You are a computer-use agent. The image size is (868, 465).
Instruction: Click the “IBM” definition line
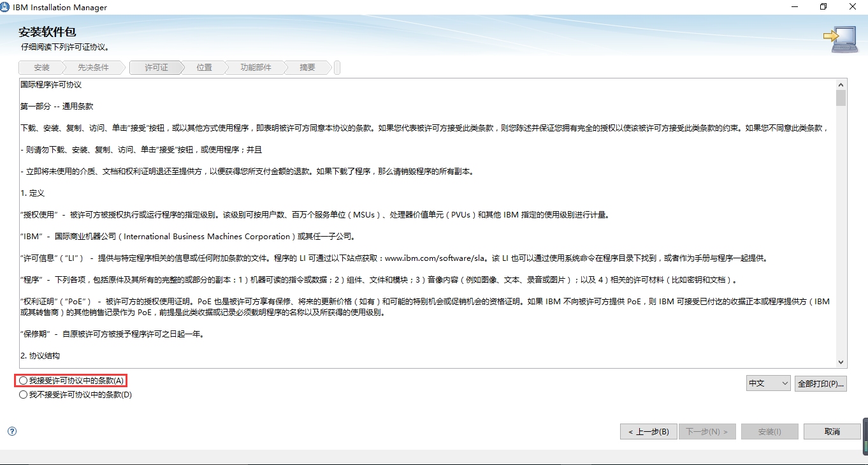[x=187, y=236]
